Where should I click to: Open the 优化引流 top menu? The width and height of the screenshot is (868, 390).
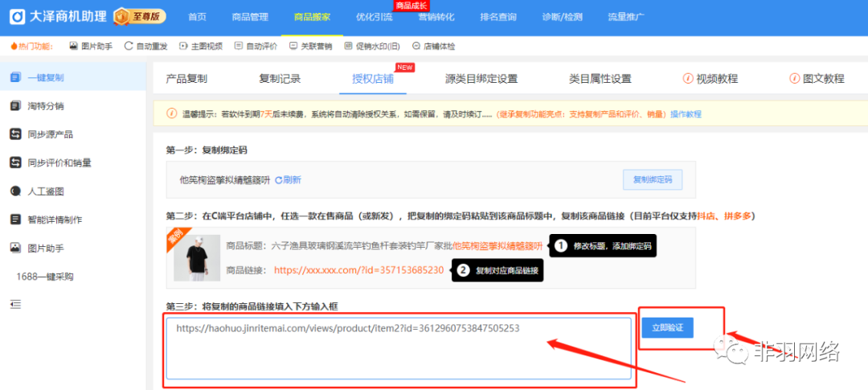[374, 17]
